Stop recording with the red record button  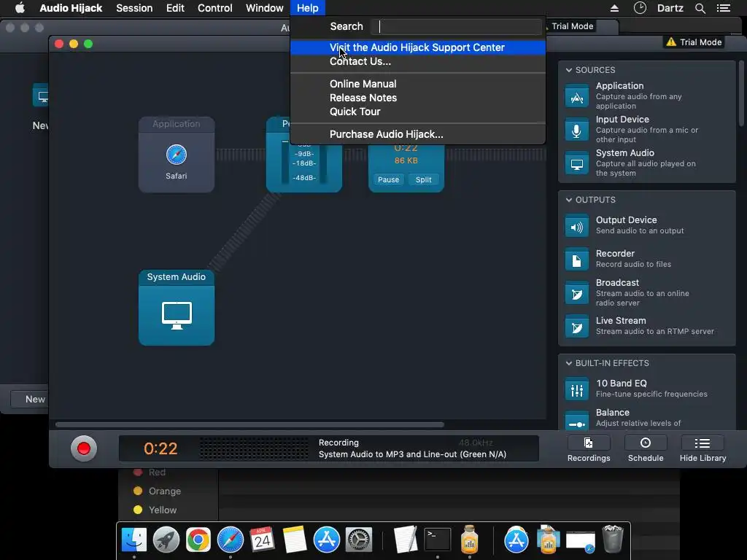[84, 448]
